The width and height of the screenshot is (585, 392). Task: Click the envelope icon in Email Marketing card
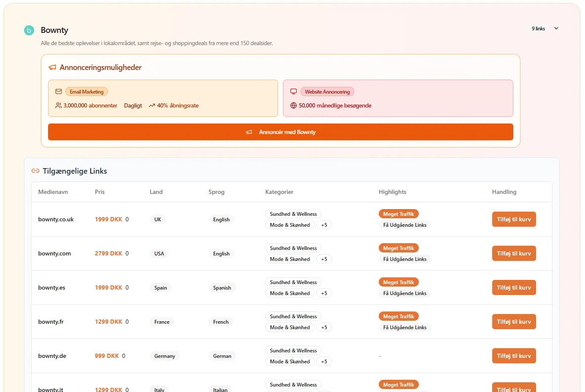pyautogui.click(x=59, y=91)
